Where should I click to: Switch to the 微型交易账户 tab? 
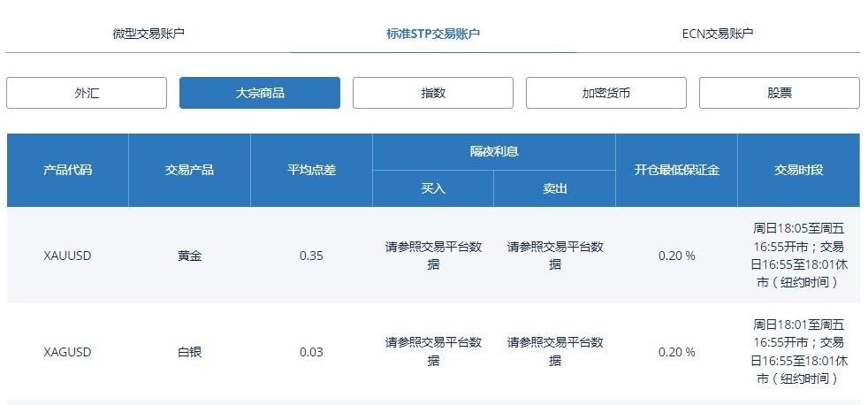pyautogui.click(x=148, y=34)
